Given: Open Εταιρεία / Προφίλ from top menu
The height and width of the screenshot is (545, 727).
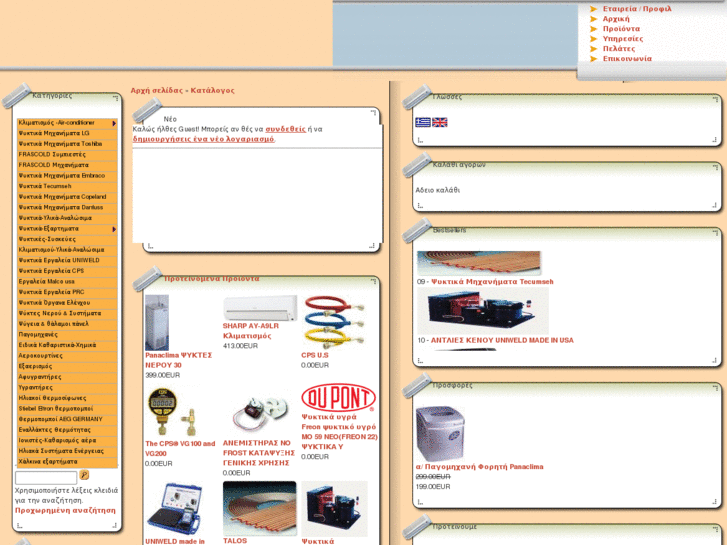Looking at the screenshot, I should click(x=637, y=9).
